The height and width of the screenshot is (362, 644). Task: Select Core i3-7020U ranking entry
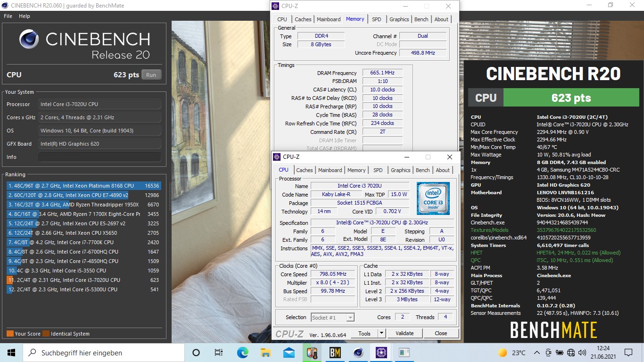coord(84,280)
